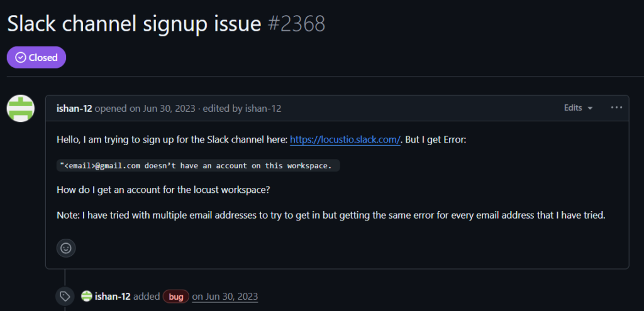
Task: Click the checkmark icon in Closed badge
Action: click(x=21, y=57)
